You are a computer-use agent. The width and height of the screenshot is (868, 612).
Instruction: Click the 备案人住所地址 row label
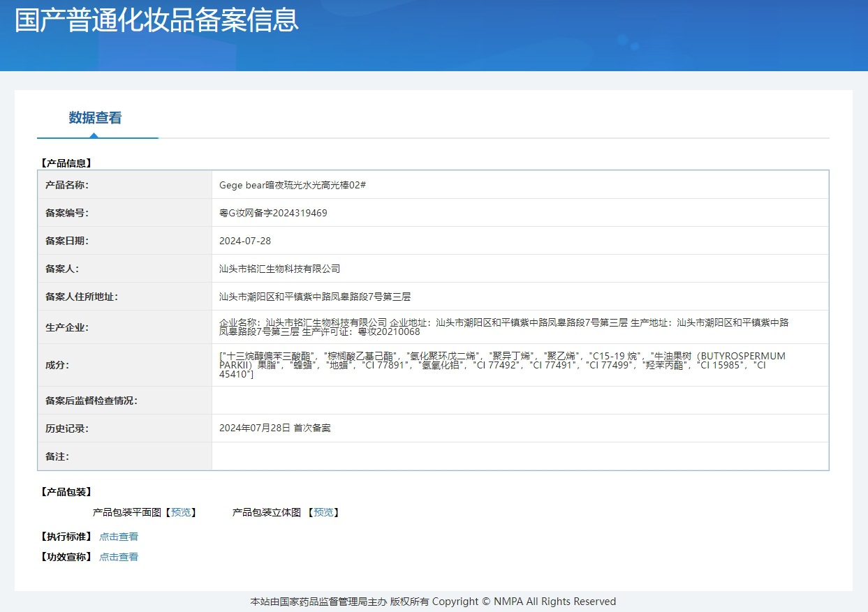pos(82,297)
